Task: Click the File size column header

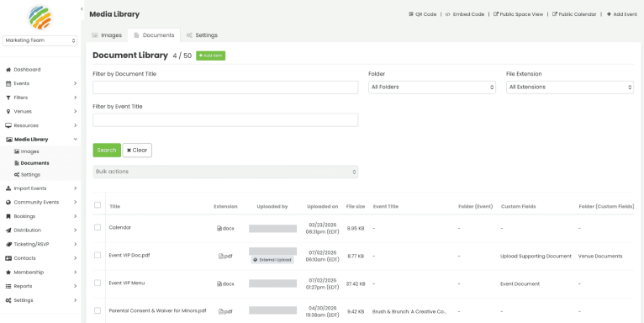Action: pos(356,207)
